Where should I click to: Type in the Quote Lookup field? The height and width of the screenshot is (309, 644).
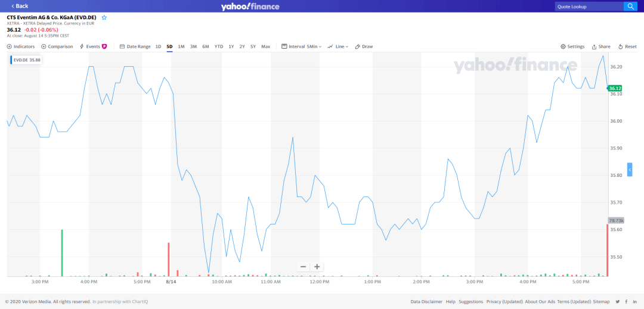pyautogui.click(x=589, y=6)
